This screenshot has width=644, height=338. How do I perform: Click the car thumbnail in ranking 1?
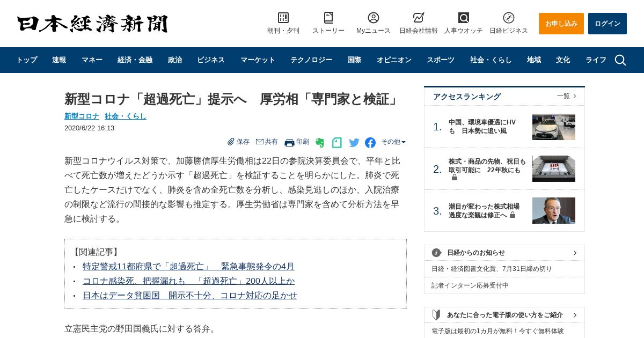(554, 127)
